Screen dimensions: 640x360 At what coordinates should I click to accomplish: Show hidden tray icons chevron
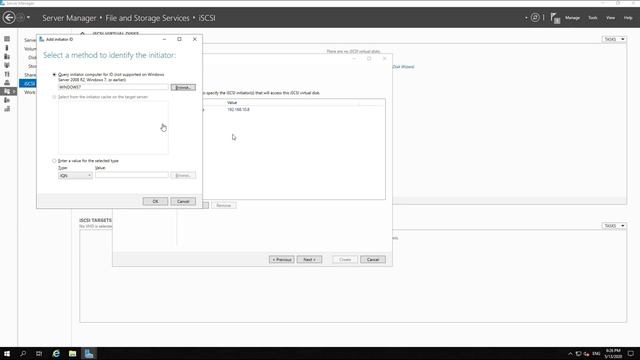pyautogui.click(x=570, y=354)
